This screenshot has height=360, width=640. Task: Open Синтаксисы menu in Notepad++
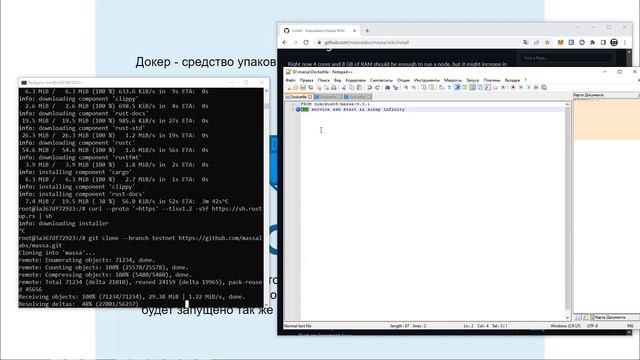381,80
